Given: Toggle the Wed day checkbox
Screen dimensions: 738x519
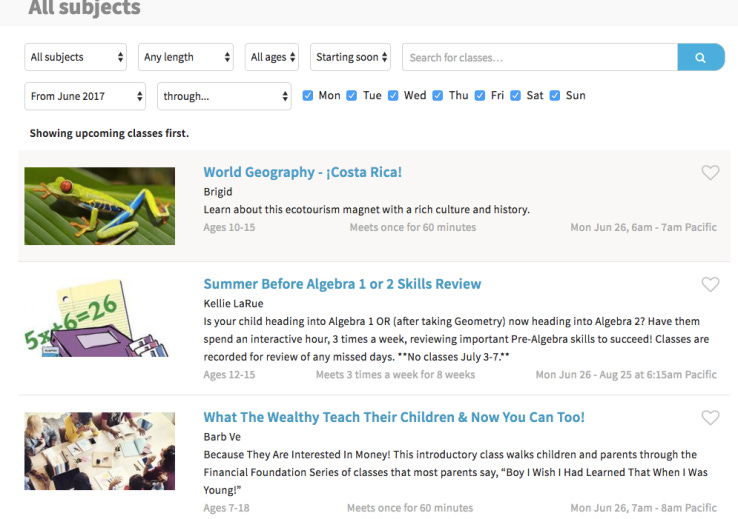Looking at the screenshot, I should 393,96.
